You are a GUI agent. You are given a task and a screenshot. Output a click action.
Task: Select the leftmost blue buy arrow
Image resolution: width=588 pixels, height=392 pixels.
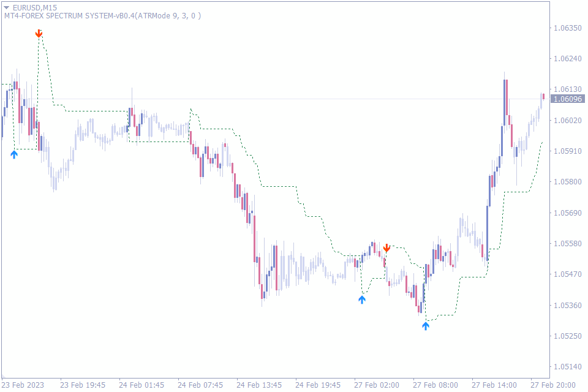(14, 154)
